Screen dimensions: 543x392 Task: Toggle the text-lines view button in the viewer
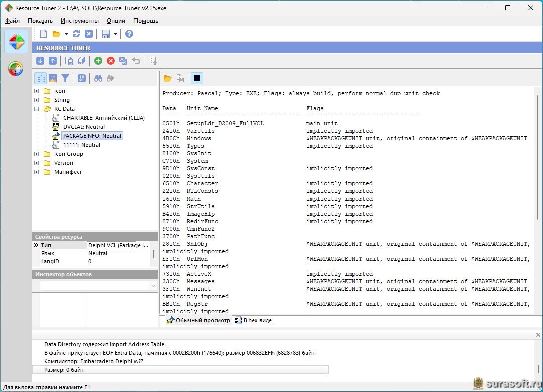coord(197,78)
